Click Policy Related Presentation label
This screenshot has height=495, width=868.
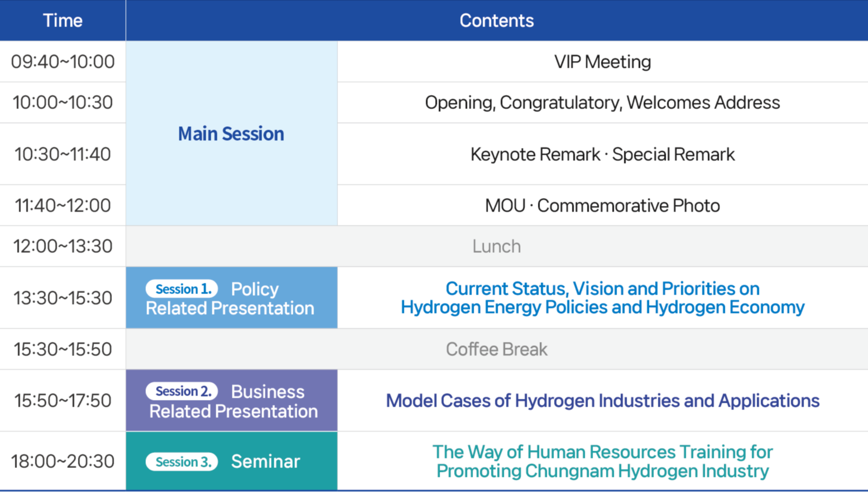point(230,298)
